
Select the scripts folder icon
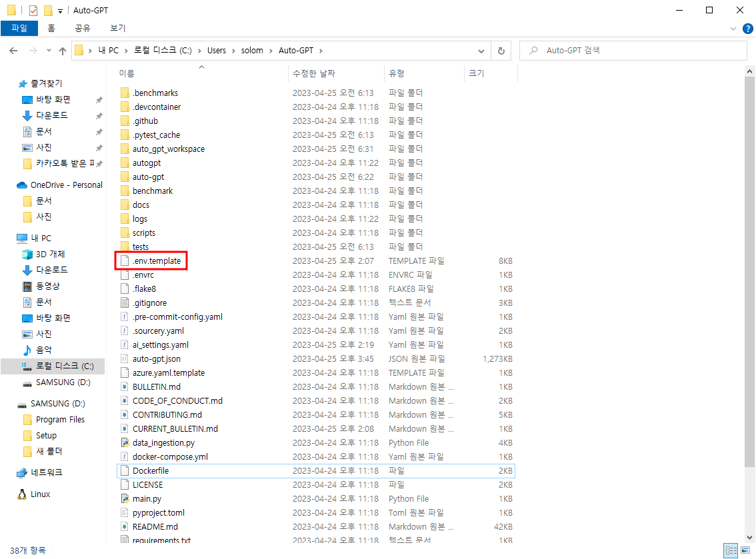click(125, 233)
